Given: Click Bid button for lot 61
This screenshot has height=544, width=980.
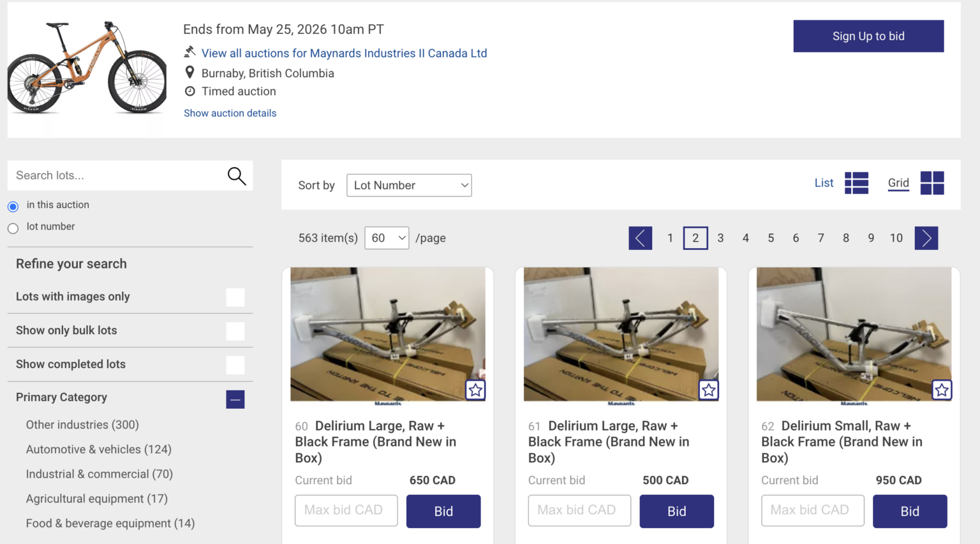Looking at the screenshot, I should point(677,511).
